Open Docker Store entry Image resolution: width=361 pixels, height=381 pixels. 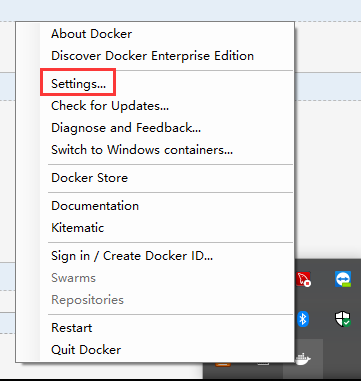click(89, 178)
